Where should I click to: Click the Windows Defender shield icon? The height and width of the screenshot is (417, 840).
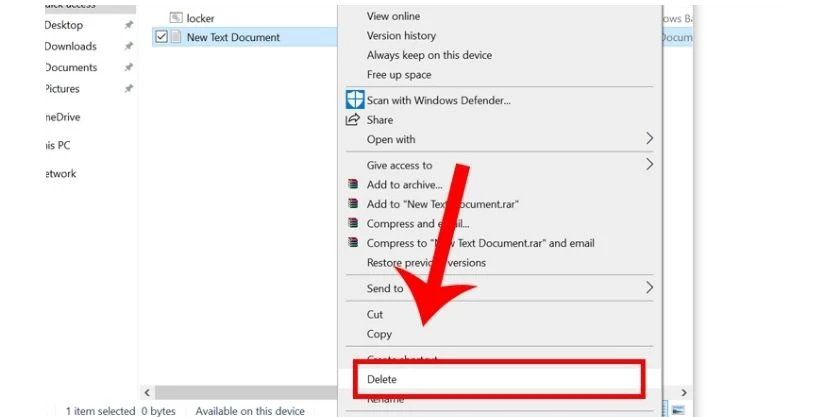coord(355,100)
